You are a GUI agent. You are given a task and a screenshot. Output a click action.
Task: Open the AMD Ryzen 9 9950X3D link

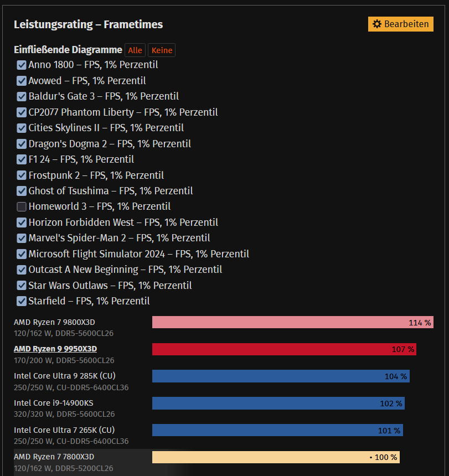pyautogui.click(x=55, y=349)
